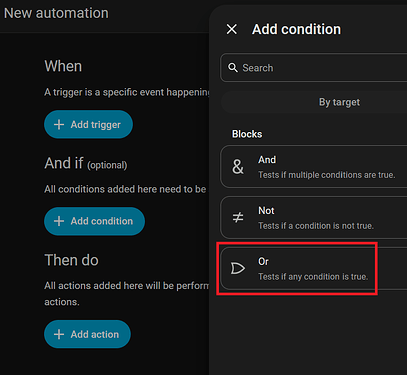
Task: Select the Not condition block
Action: [x=313, y=218]
